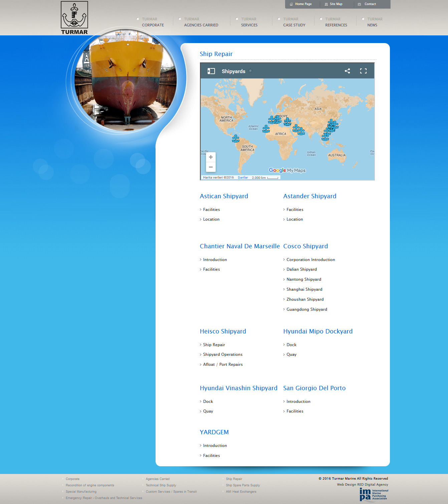Image resolution: width=448 pixels, height=504 pixels.
Task: Open Chantier Naval De Marseille Facilities
Action: (211, 269)
